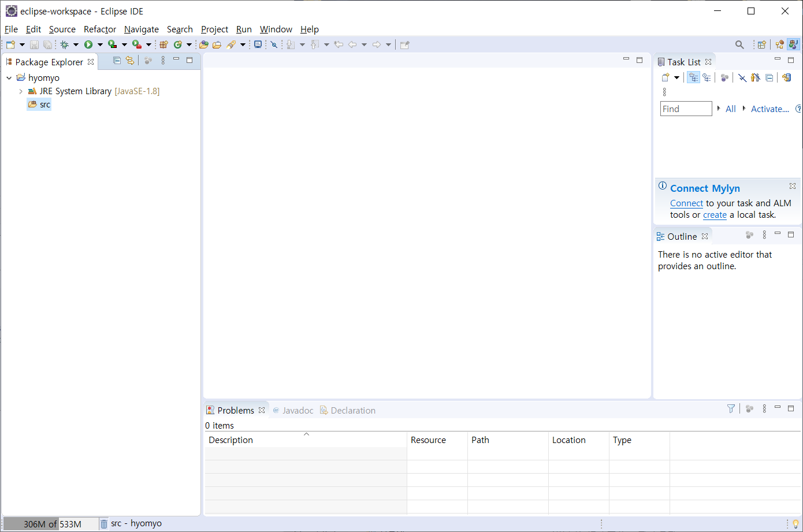The height and width of the screenshot is (532, 803).
Task: Click the flashlight Search toolbar icon
Action: (x=231, y=44)
